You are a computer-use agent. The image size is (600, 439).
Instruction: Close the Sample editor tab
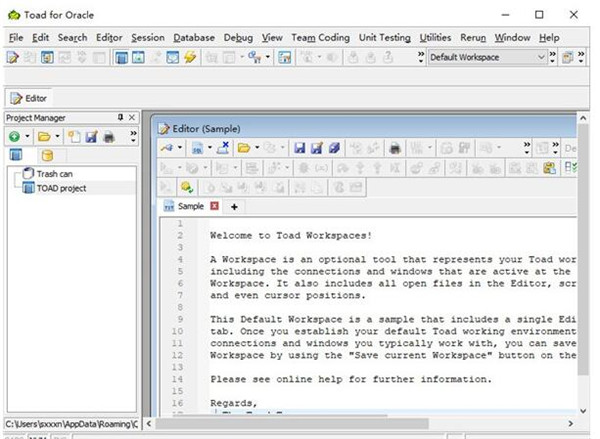coord(214,206)
